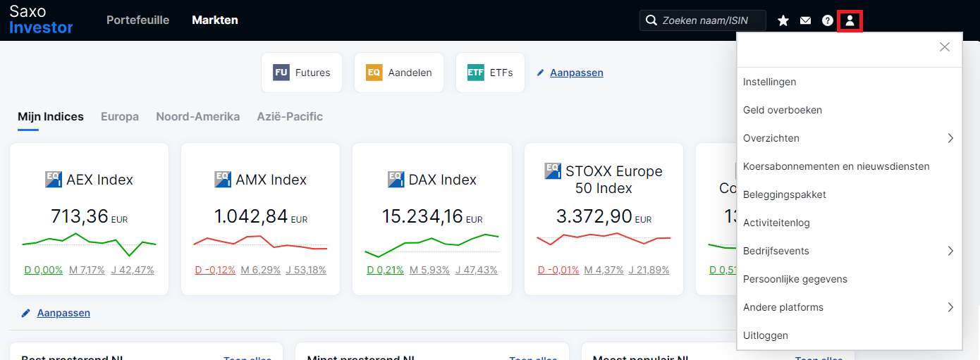The height and width of the screenshot is (360, 980).
Task: Select the Mijn Indices tab
Action: coord(51,117)
